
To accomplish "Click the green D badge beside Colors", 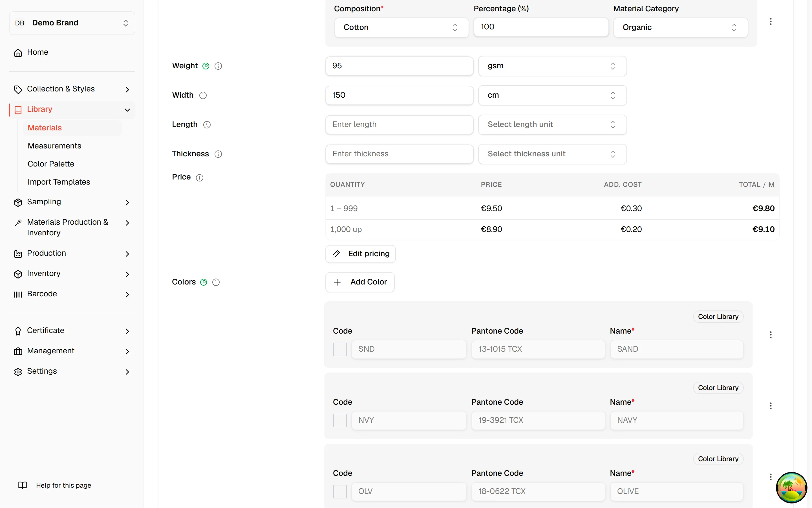I will pyautogui.click(x=204, y=282).
